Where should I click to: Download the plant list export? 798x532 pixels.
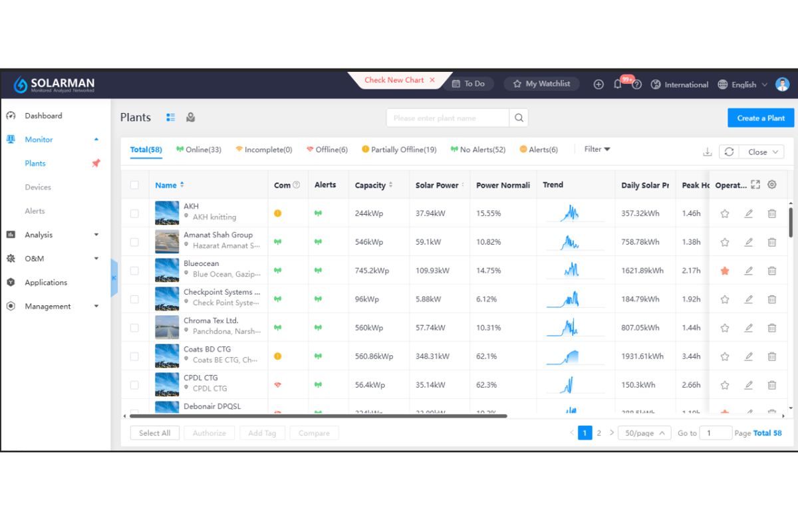coord(708,152)
